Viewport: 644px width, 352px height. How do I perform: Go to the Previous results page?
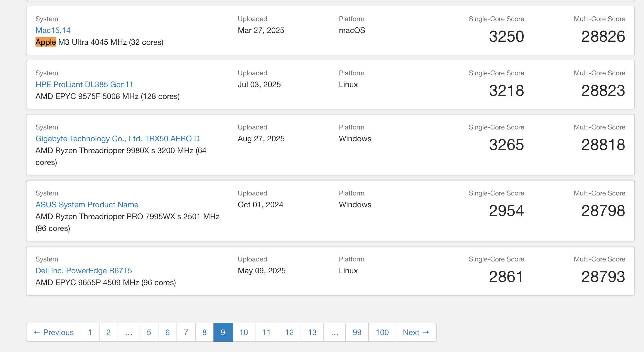pos(54,332)
